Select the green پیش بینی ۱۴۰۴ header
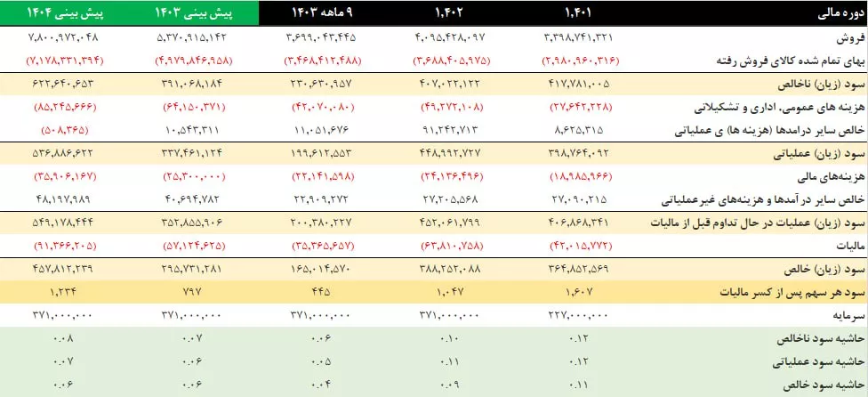 (x=65, y=13)
